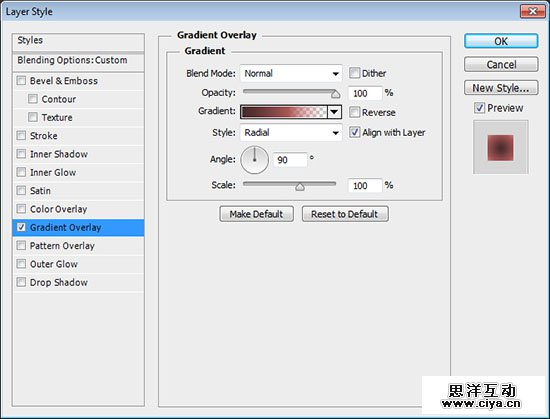
Task: Click the Angle dial control
Action: [255, 160]
